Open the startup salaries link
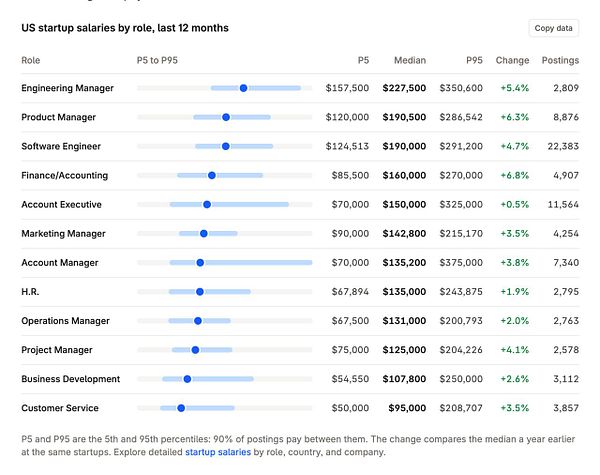The width and height of the screenshot is (600, 475). pyautogui.click(x=218, y=452)
